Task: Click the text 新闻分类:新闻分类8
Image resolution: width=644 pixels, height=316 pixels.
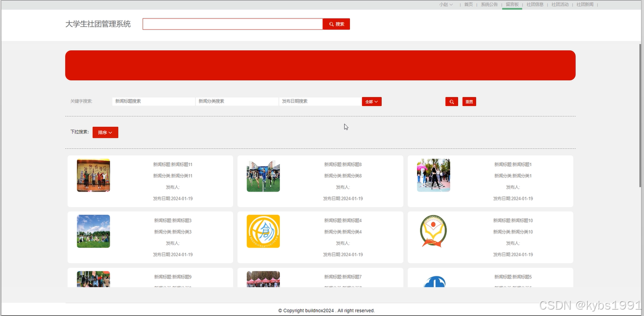Action: coord(343,176)
